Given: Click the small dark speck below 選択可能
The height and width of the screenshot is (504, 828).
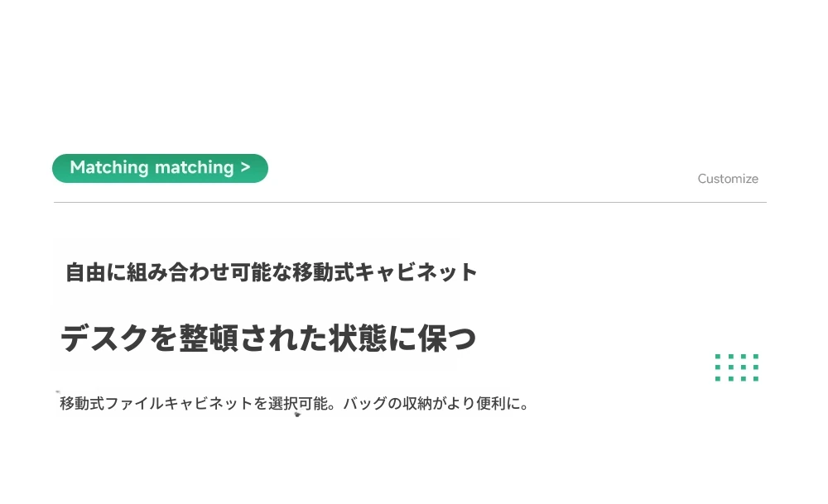Looking at the screenshot, I should coord(297,415).
